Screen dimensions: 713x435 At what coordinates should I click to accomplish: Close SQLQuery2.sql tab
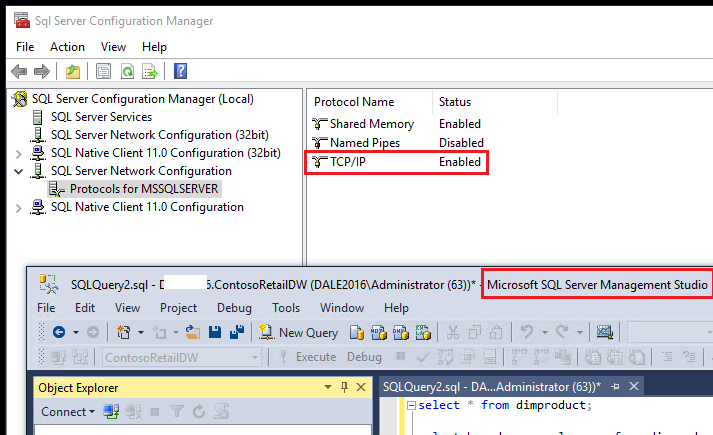click(x=634, y=387)
